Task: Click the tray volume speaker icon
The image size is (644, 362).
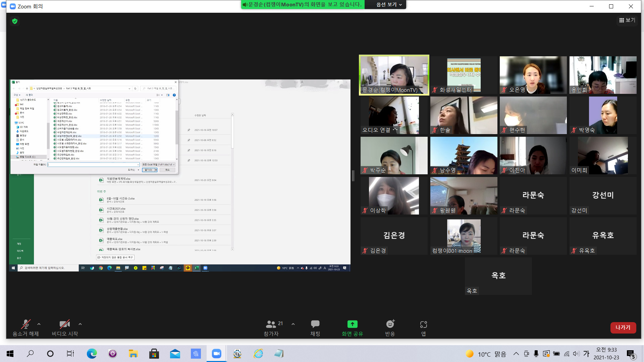Action: (x=576, y=354)
